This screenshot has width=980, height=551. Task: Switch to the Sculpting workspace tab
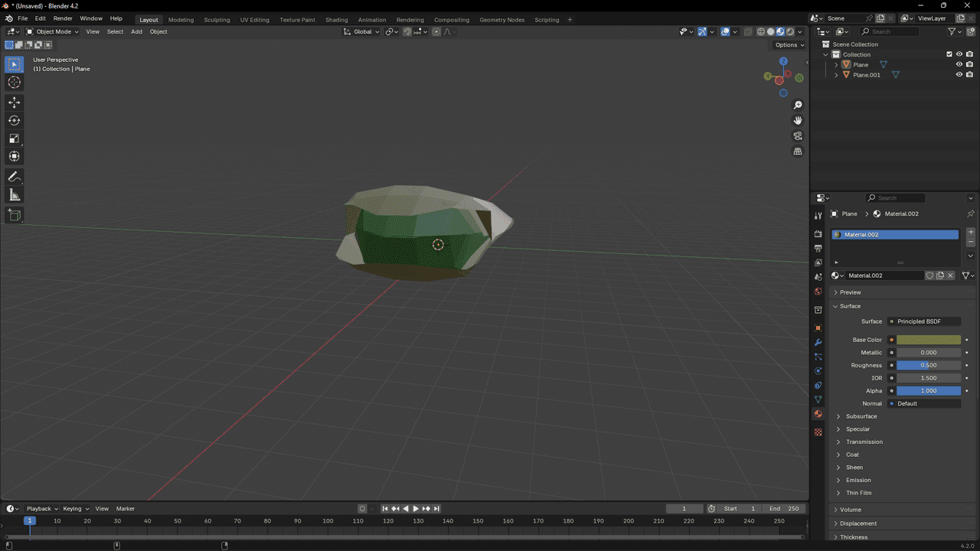pos(217,19)
